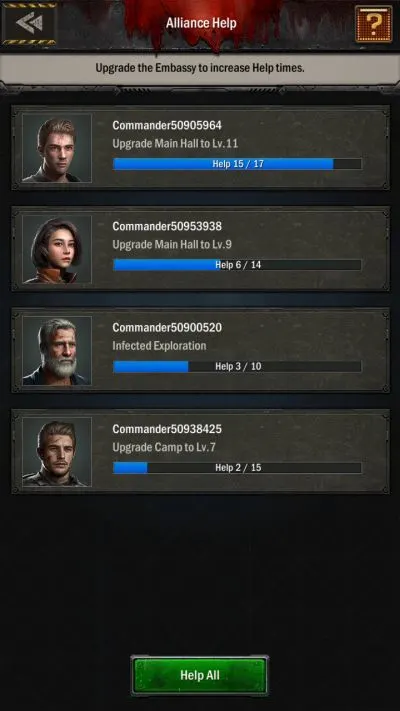This screenshot has height=711, width=400.
Task: Tap the Commander50900520 name label
Action: click(x=167, y=327)
